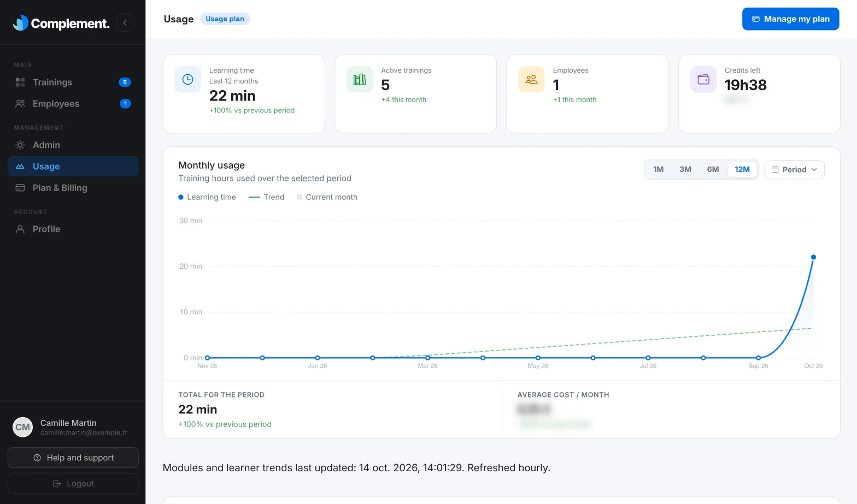Screen dimensions: 857x504
Task: Click the Complement logo icon
Action: point(21,22)
